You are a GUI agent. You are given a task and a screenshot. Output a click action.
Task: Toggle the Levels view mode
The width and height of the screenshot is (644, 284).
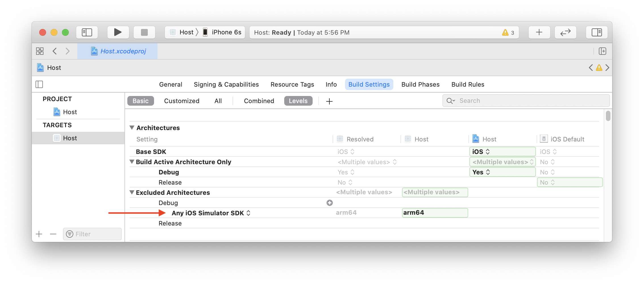click(x=298, y=101)
